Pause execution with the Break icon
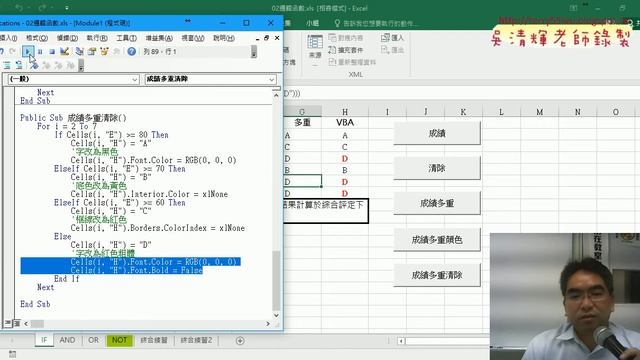Viewport: 640px width, 360px height. click(x=40, y=52)
